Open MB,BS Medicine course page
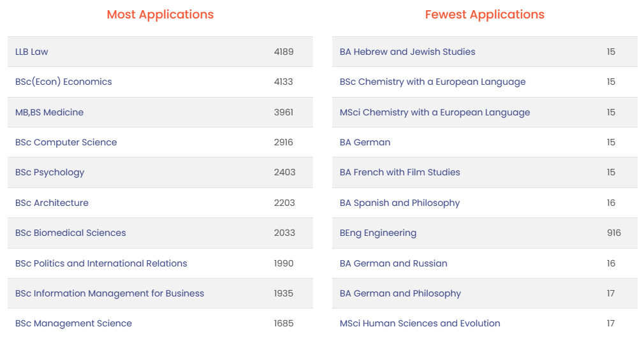Image resolution: width=644 pixels, height=350 pixels. tap(49, 112)
